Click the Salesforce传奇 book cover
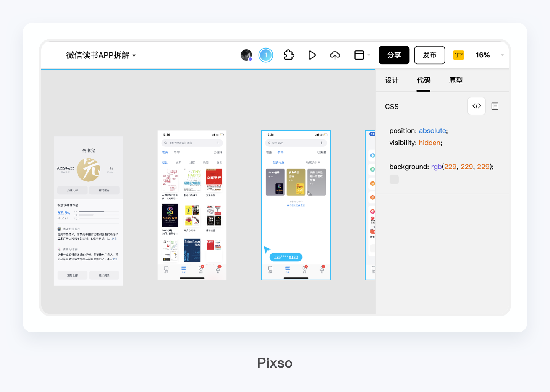 192,250
